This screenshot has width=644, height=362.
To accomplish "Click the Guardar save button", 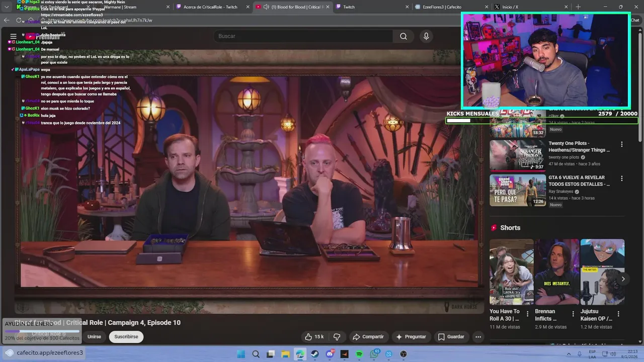I will pyautogui.click(x=451, y=337).
